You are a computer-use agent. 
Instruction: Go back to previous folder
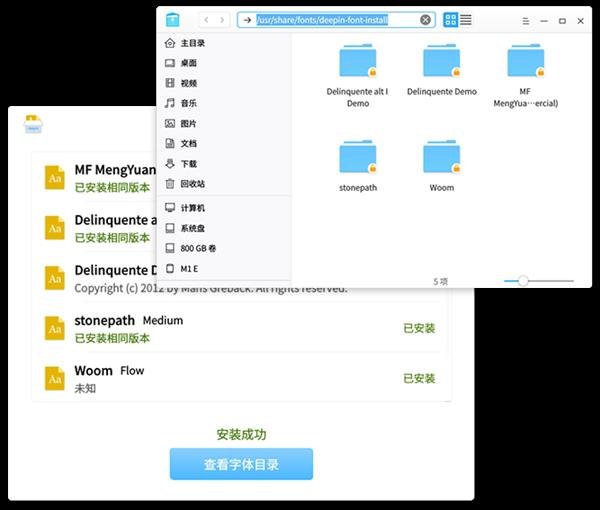(207, 20)
